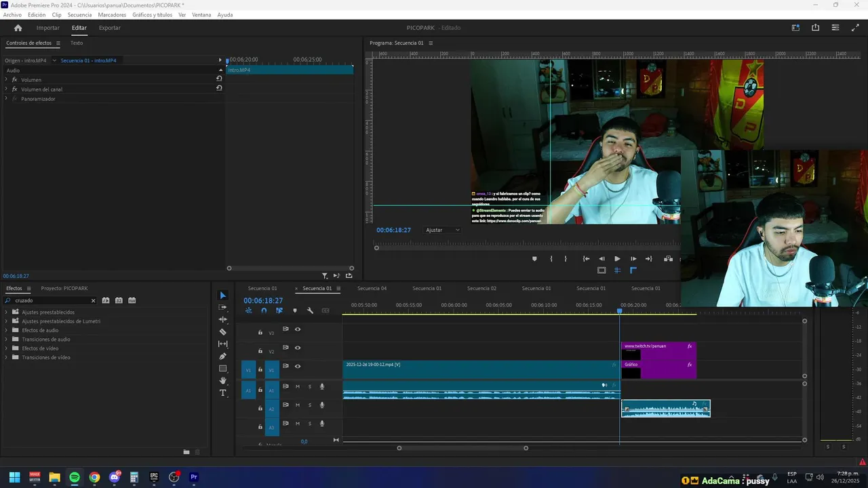Select the Razor tool in the tools panel
The height and width of the screenshot is (488, 868).
pos(222,332)
